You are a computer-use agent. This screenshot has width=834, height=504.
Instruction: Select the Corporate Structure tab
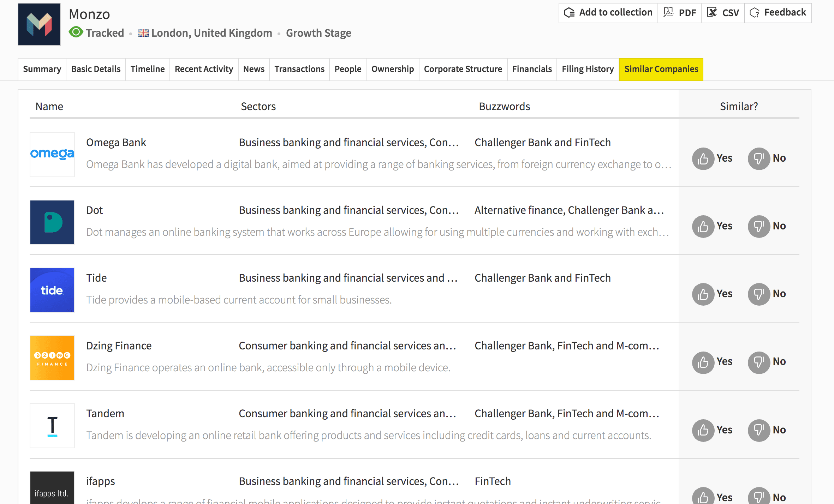coord(463,69)
